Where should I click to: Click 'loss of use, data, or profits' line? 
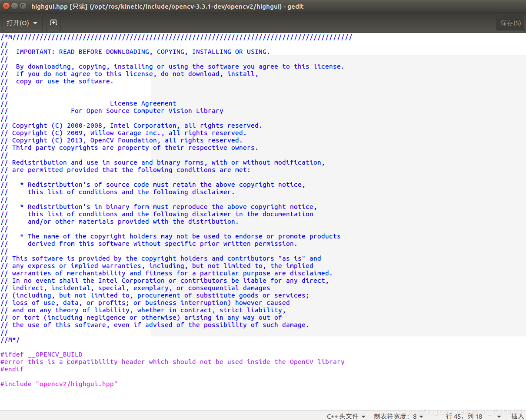click(145, 303)
